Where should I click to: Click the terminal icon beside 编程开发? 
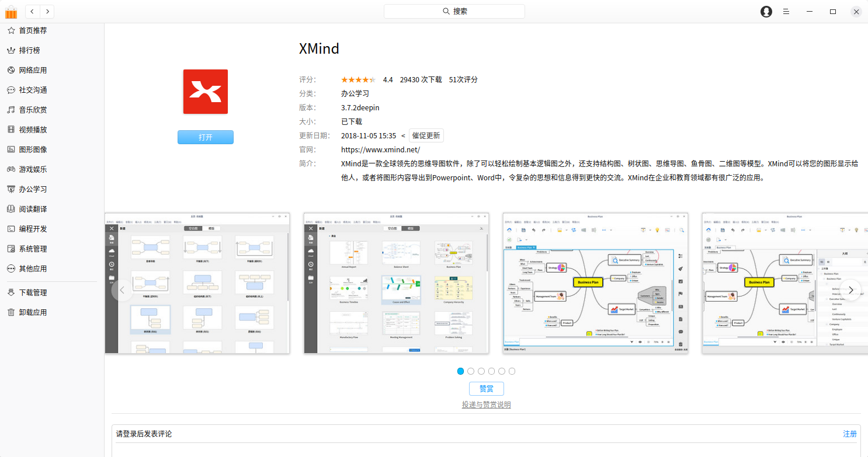[11, 229]
